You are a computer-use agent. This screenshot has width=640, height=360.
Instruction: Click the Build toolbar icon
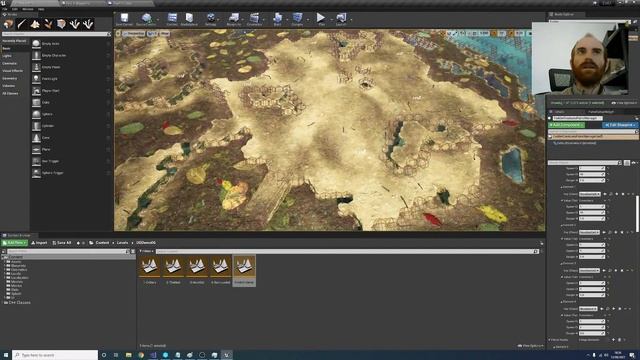(278, 18)
